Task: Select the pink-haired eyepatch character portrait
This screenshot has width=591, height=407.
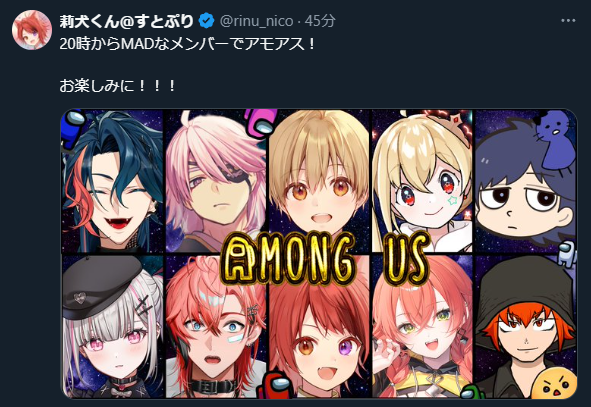Action: coord(216,181)
